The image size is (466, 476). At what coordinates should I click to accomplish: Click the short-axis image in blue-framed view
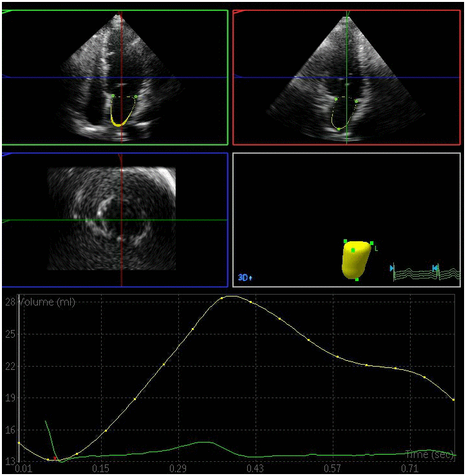coord(111,219)
